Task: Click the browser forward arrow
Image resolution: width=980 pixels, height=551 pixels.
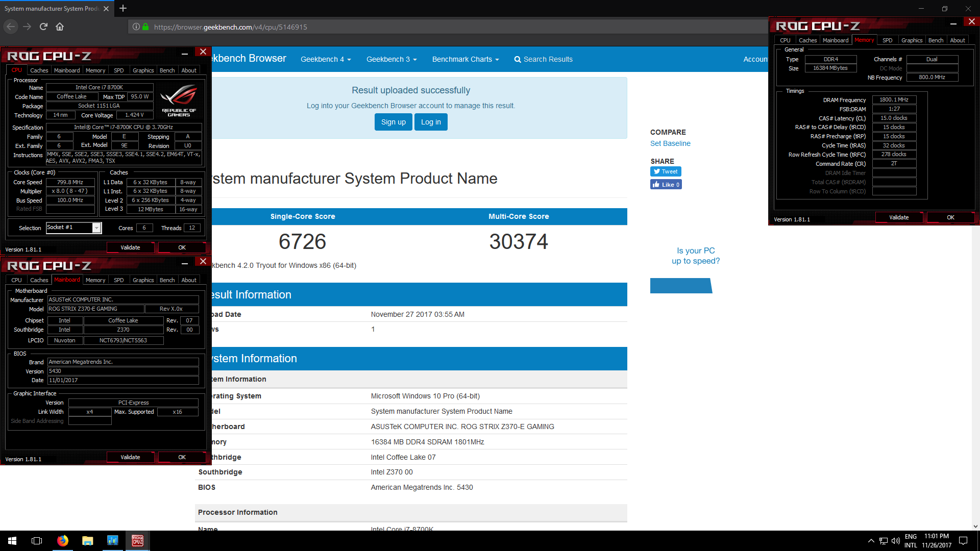Action: point(27,27)
